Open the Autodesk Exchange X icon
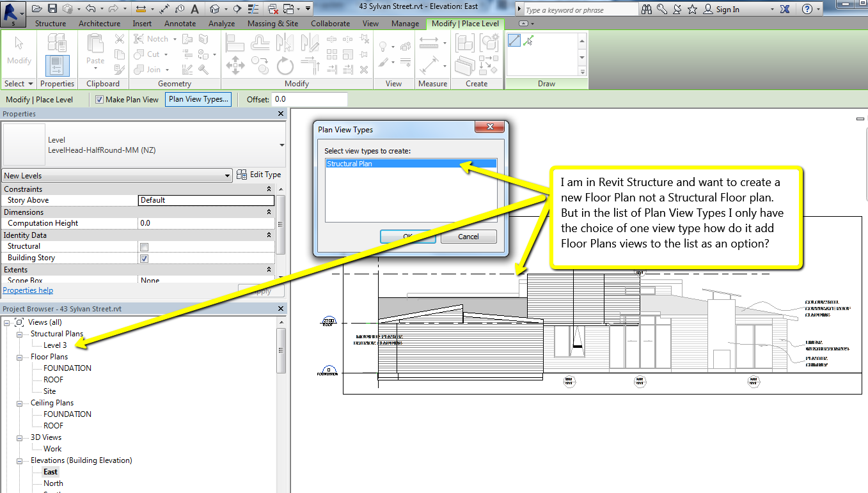868x493 pixels. pyautogui.click(x=786, y=9)
